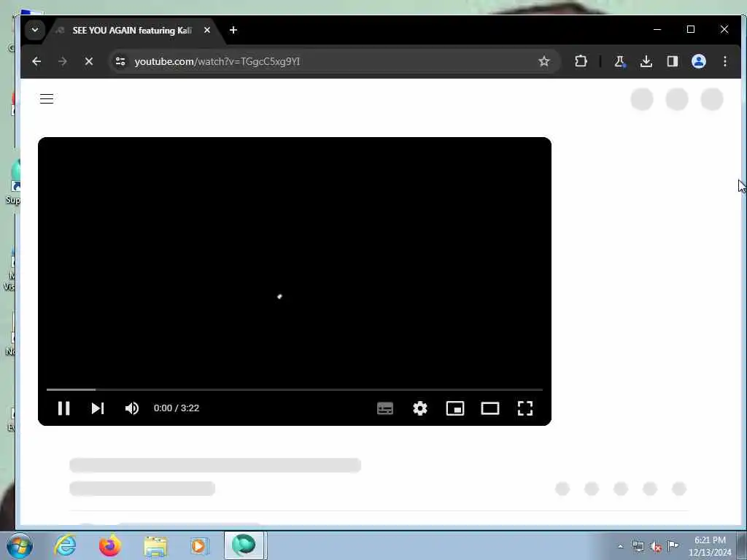Mute the video volume

click(x=132, y=408)
